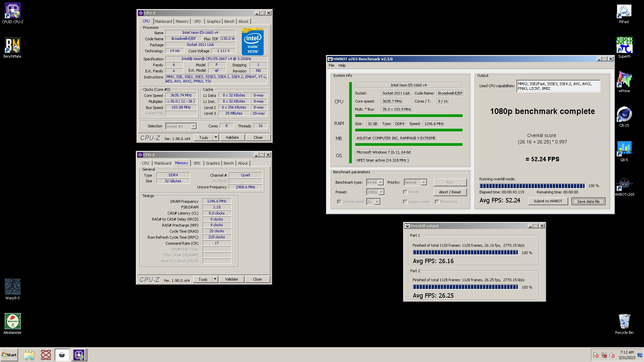Click the top CPU-Z window title icon
The image size is (644, 362).
tap(141, 13)
